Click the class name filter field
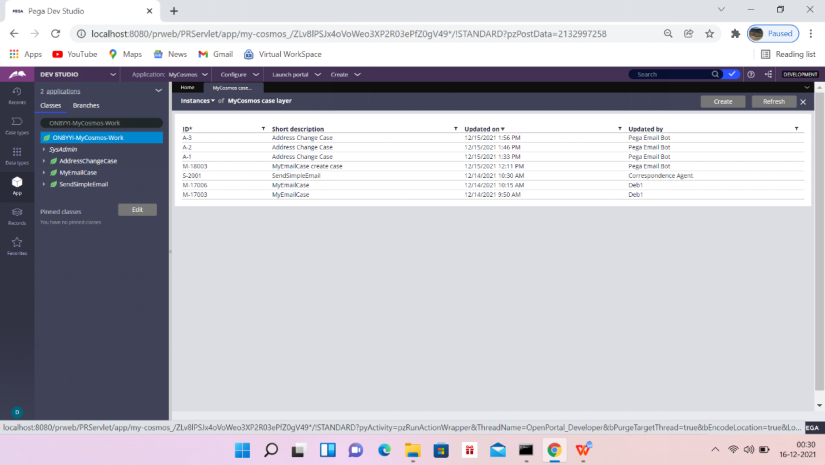Viewport: 825px width, 465px height. click(102, 123)
